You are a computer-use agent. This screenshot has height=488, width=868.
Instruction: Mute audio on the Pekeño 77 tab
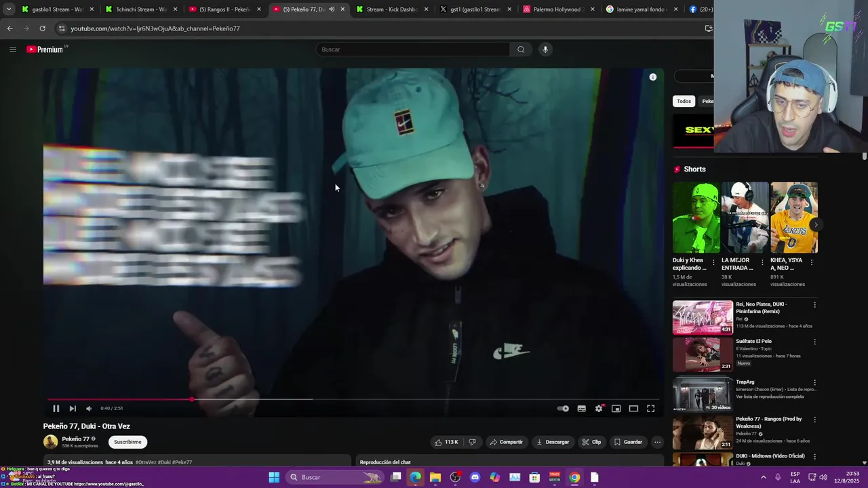click(332, 9)
